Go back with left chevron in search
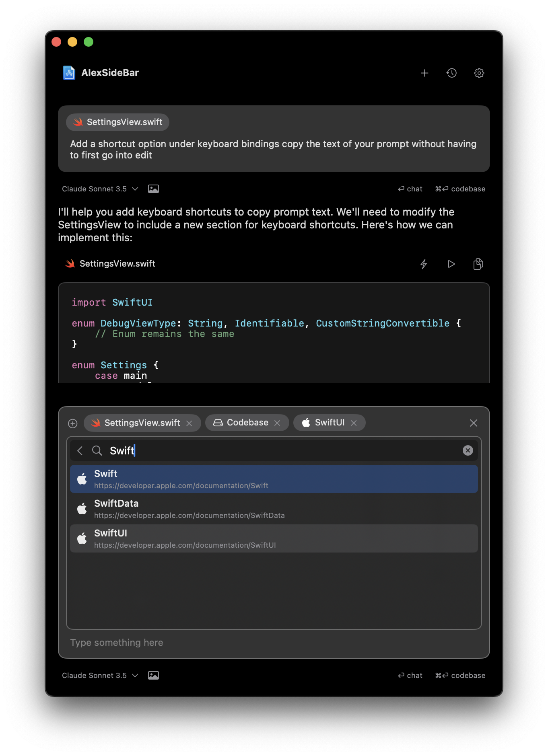The width and height of the screenshot is (548, 756). [80, 451]
